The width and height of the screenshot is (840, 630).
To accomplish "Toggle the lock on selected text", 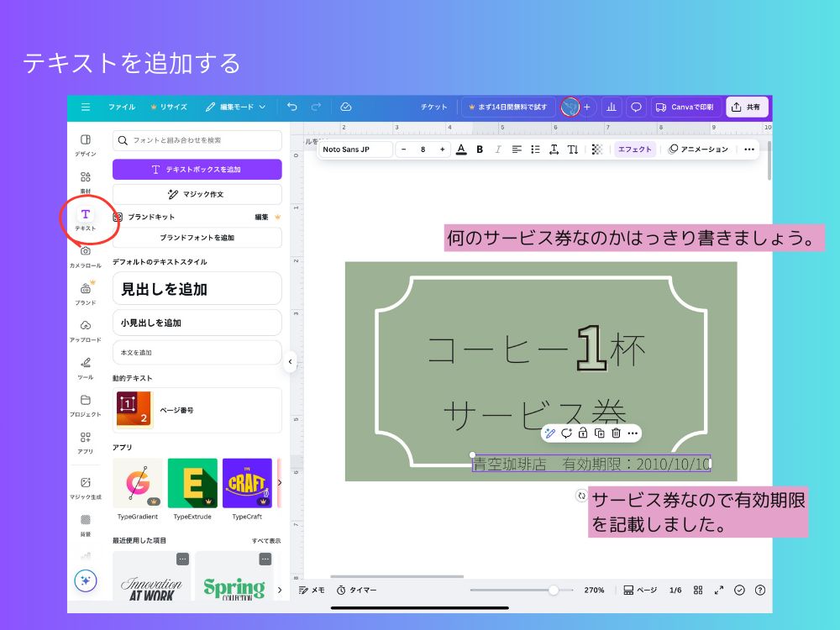I will point(582,433).
